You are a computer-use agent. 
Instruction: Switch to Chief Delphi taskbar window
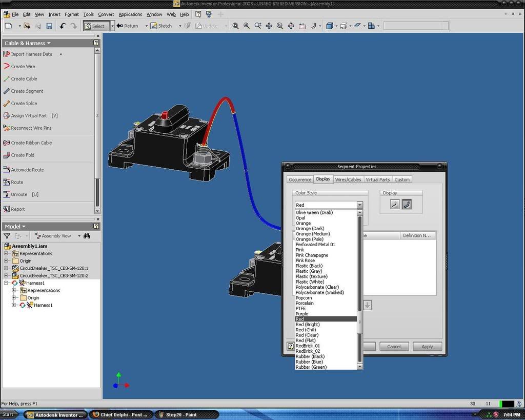121,415
